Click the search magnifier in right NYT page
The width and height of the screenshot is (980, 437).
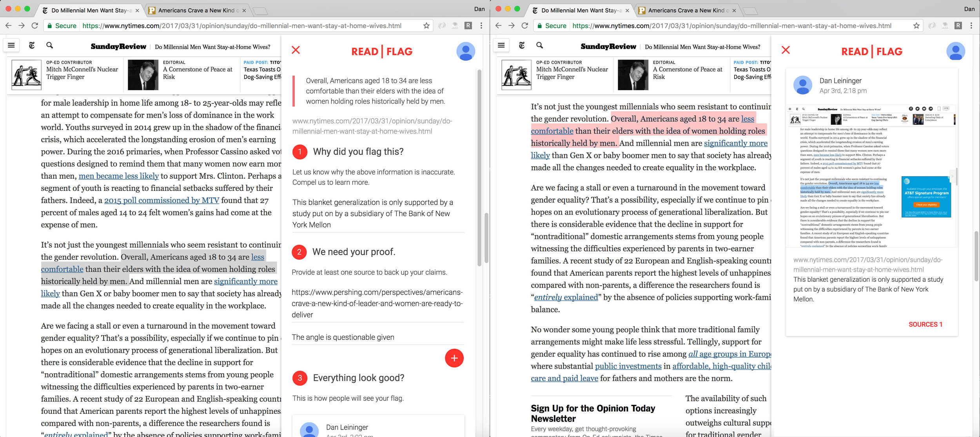click(x=539, y=45)
